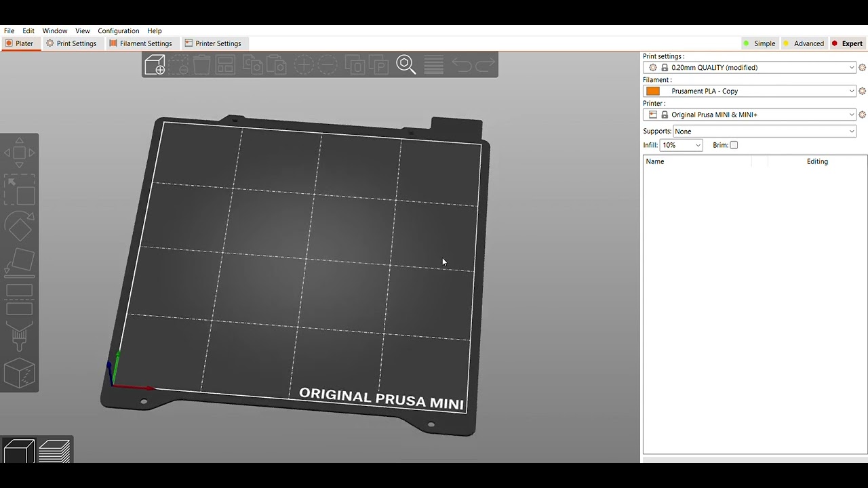Open the Infill 10% dropdown
This screenshot has height=488, width=868.
click(x=681, y=145)
